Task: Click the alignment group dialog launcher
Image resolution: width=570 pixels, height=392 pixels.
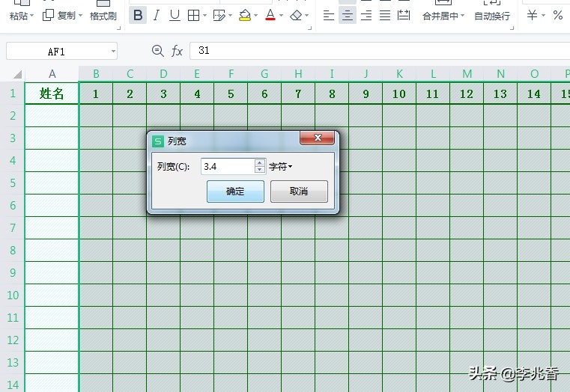Action: 512,28
